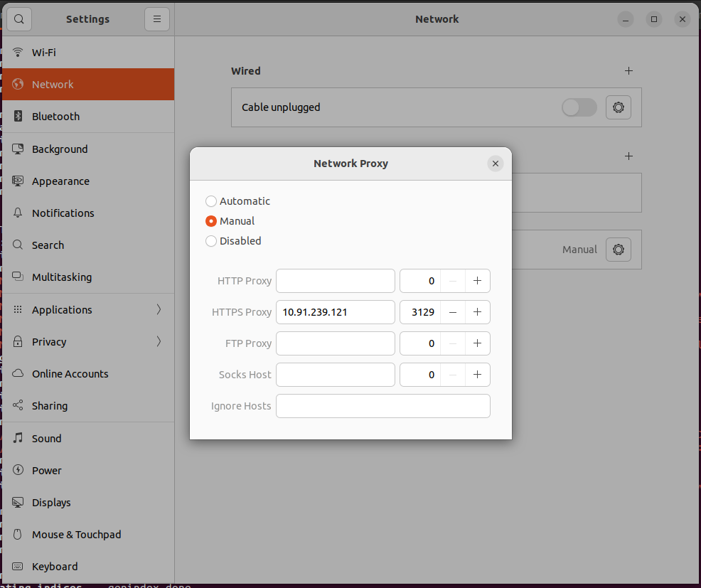The width and height of the screenshot is (701, 588).
Task: Go to Wi-Fi settings panel
Action: pos(43,53)
